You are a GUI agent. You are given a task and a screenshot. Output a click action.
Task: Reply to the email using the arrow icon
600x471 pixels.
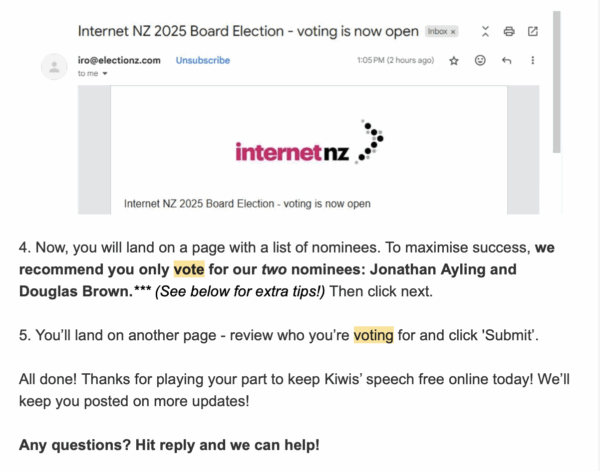pos(506,60)
